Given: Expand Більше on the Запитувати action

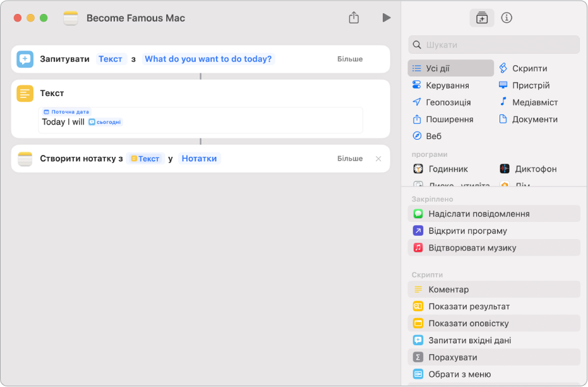Looking at the screenshot, I should tap(350, 59).
